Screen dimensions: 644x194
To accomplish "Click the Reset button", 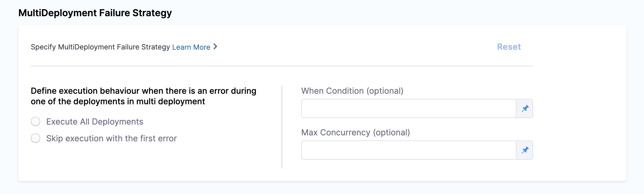I will [x=509, y=47].
